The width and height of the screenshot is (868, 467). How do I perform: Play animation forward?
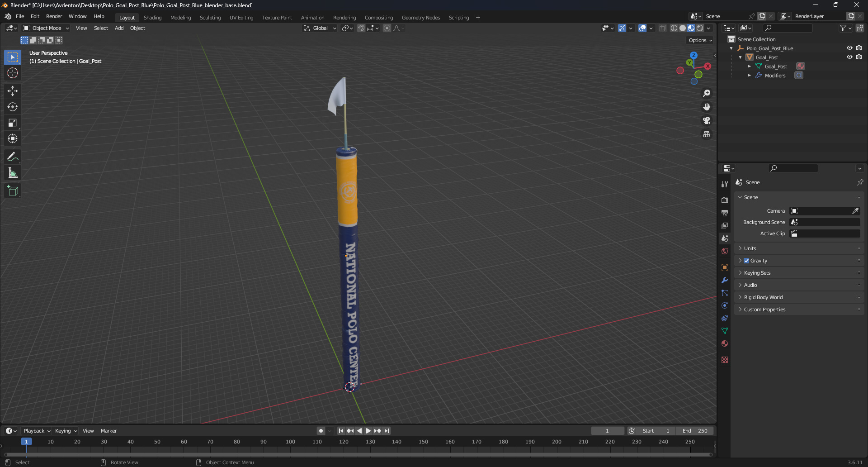tap(368, 431)
